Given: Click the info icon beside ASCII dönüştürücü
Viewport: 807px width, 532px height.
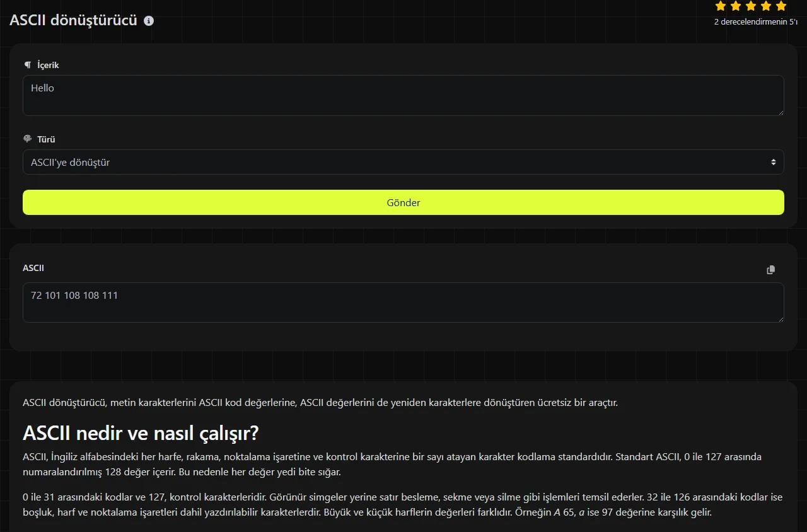Looking at the screenshot, I should click(x=149, y=21).
